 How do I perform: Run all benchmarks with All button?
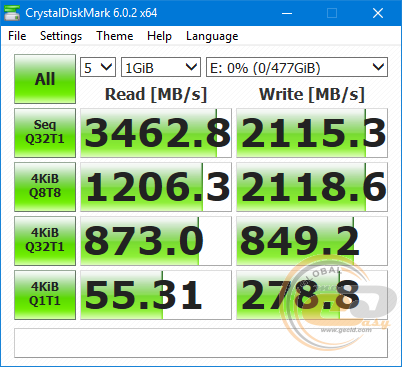45,79
